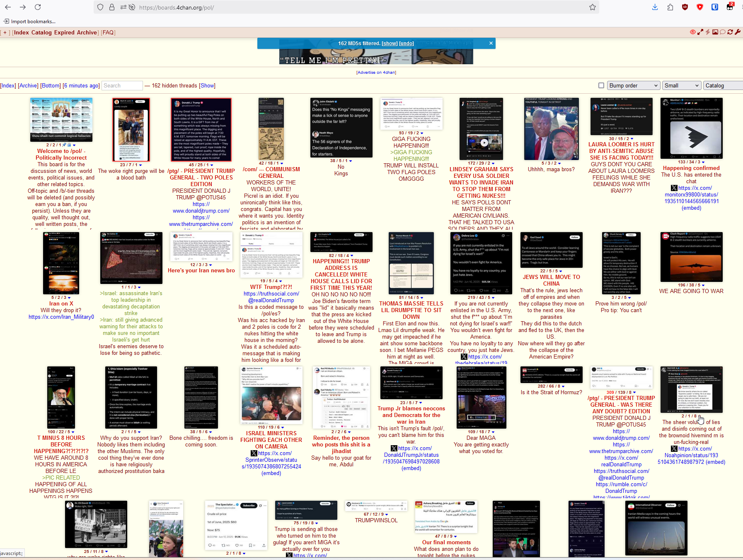The width and height of the screenshot is (743, 560).
Task: Open the Here's your Iran news bro thumbnail
Action: tap(201, 247)
